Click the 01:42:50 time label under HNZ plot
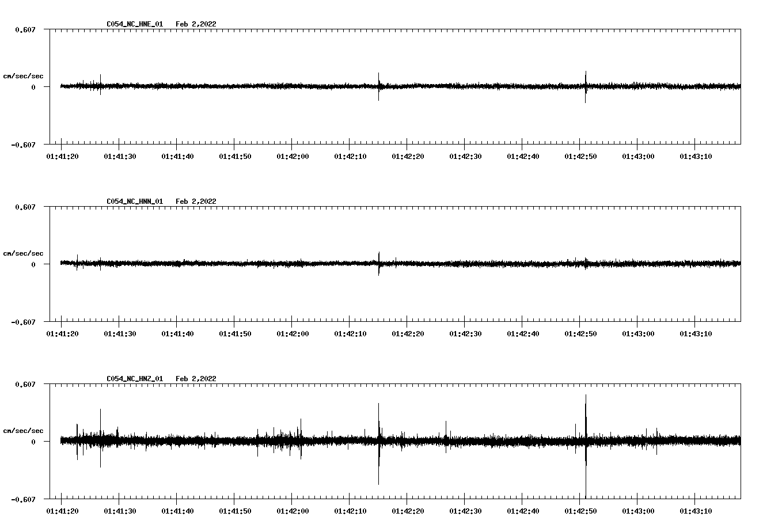 click(580, 511)
